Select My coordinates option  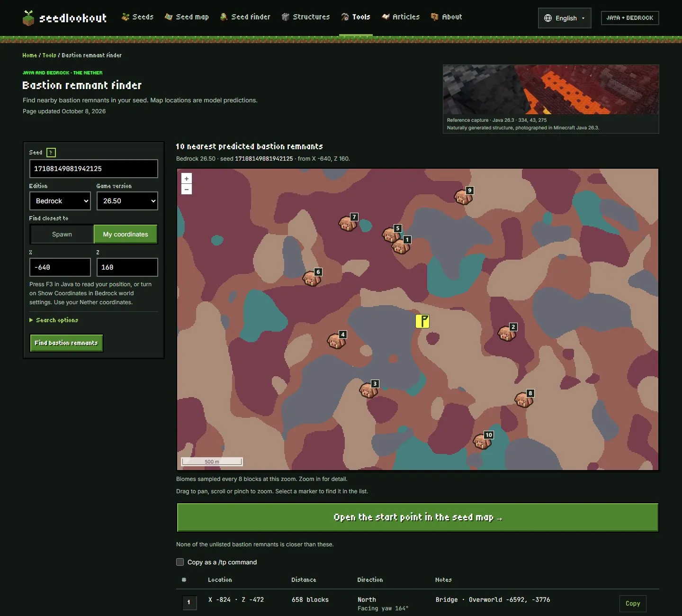click(x=126, y=234)
